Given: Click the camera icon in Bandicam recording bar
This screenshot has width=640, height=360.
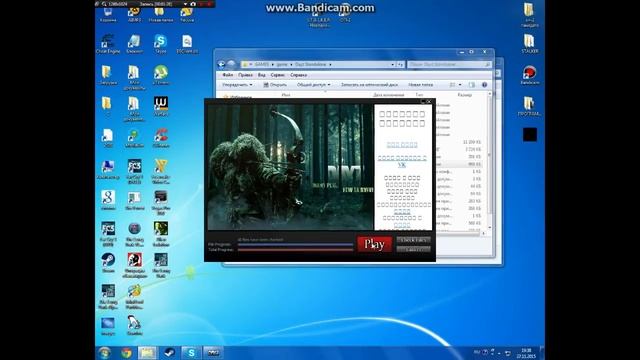Looking at the screenshot, I should tap(193, 4).
